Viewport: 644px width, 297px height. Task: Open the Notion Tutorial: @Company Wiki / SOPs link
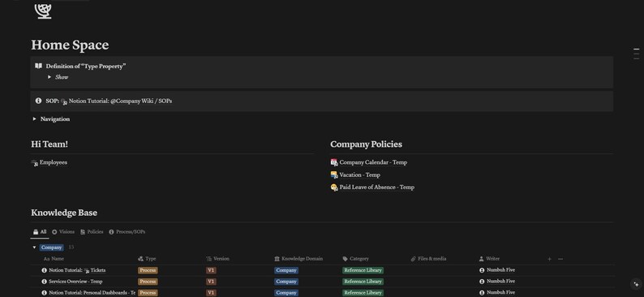(x=120, y=101)
